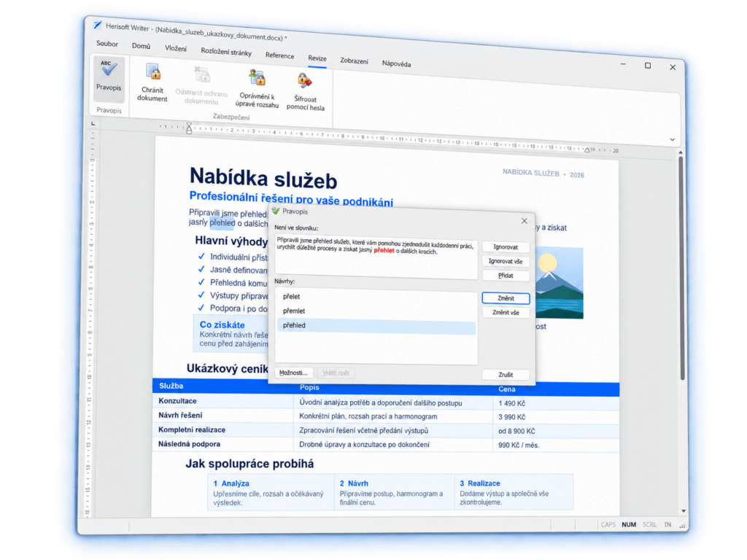Screen dimensions: 747x560
Task: Open the Soubor menu
Action: pos(107,43)
